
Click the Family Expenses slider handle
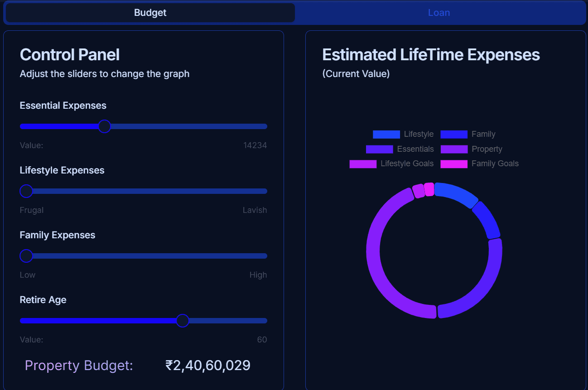point(27,256)
